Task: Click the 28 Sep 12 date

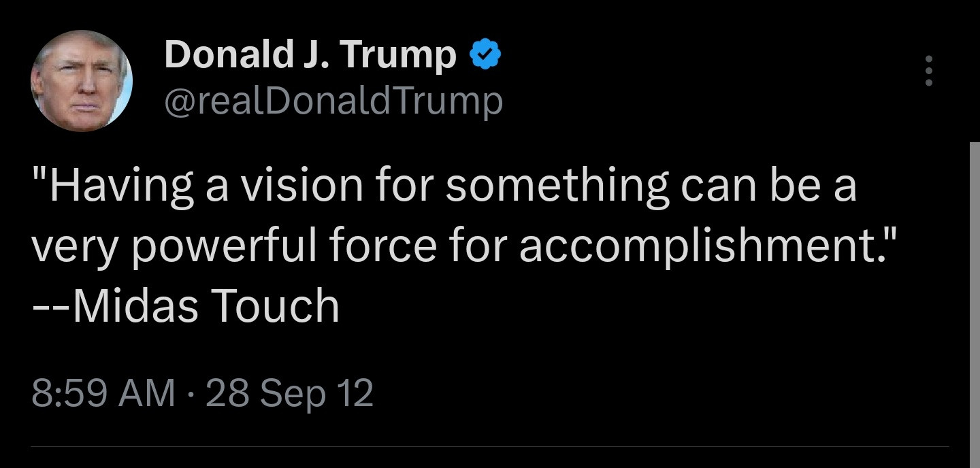Action: pos(289,393)
